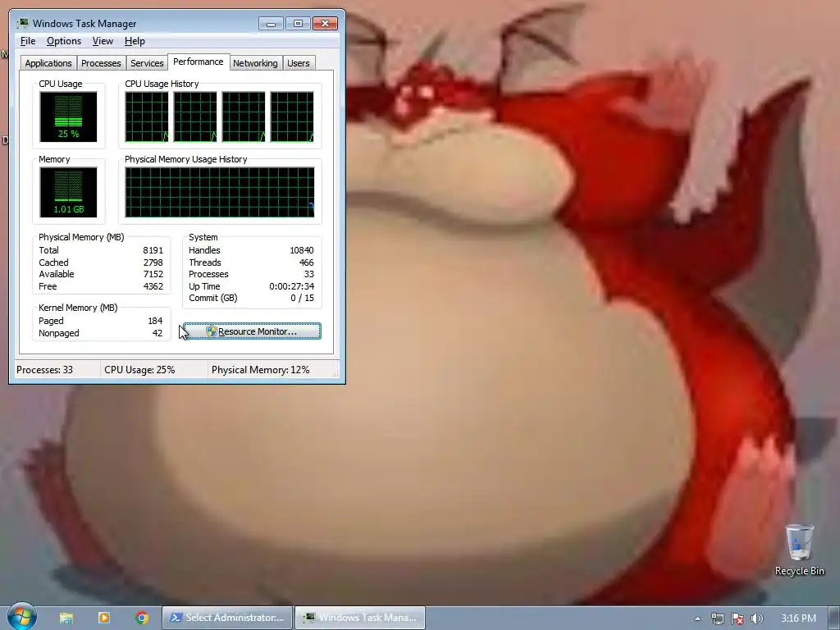Click the Memory 1.01 GB gauge
This screenshot has height=630, width=840.
pos(68,192)
